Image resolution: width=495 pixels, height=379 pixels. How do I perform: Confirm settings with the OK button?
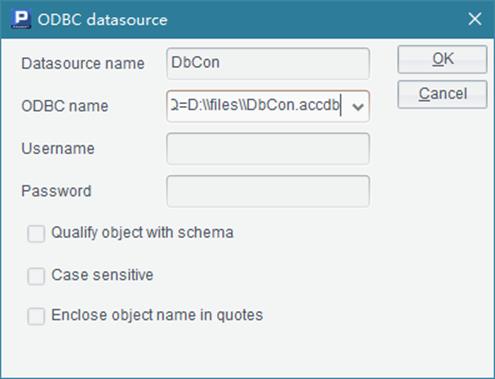pos(442,59)
